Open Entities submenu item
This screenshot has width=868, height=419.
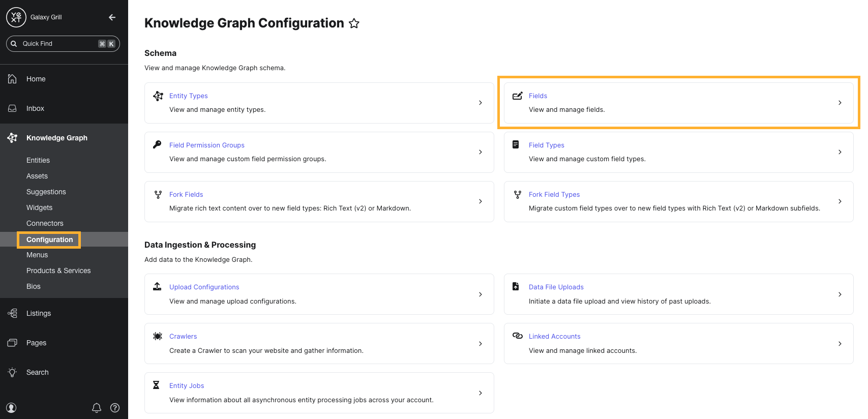point(38,160)
